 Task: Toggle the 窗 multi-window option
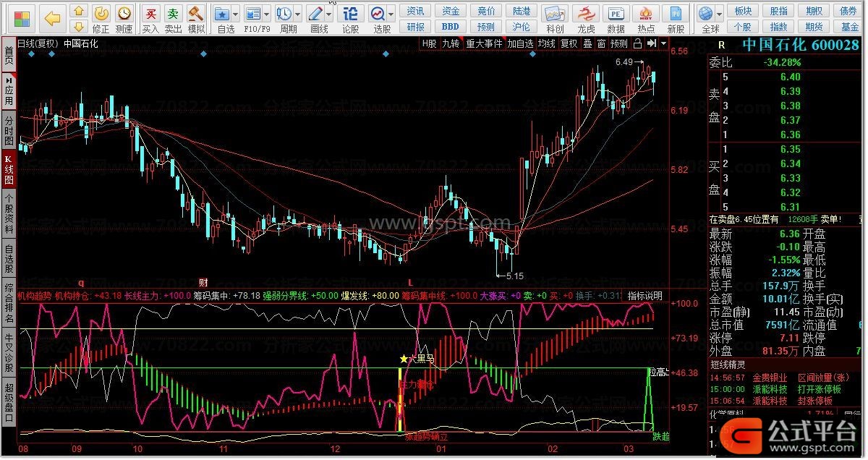coord(601,43)
